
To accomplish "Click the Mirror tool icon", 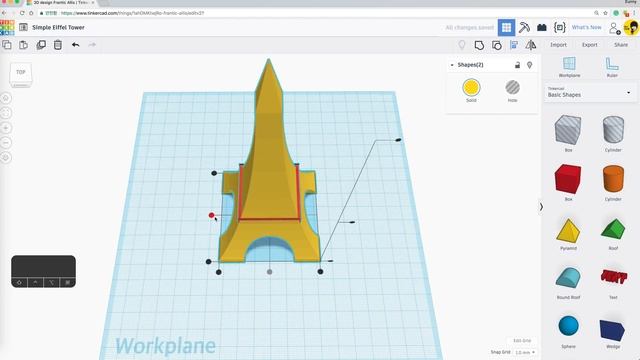I will 531,45.
